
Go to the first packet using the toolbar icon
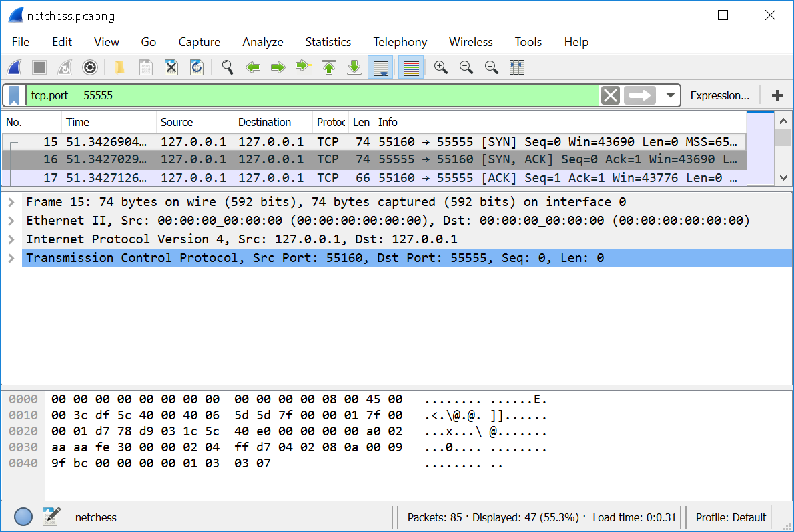click(x=329, y=67)
